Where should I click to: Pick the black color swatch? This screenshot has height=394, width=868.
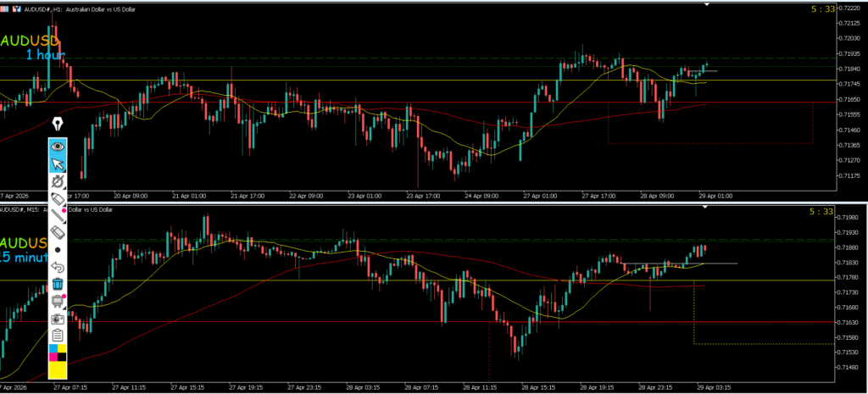coord(62,357)
